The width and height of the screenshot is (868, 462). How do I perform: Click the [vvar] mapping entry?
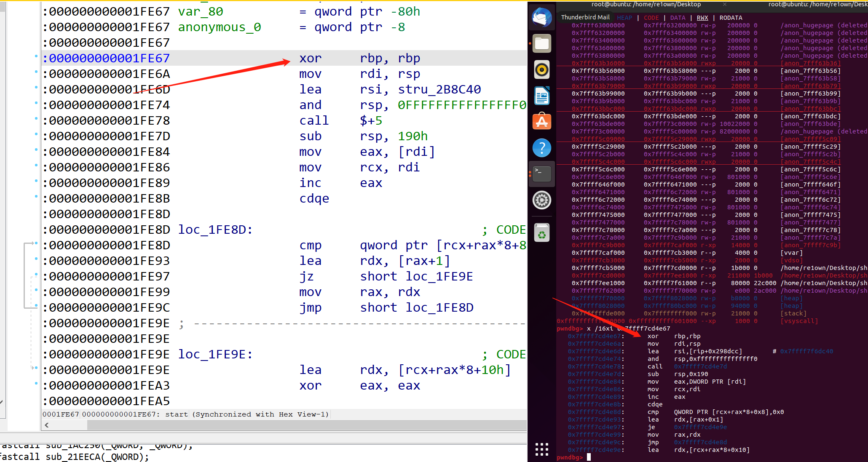coord(792,253)
